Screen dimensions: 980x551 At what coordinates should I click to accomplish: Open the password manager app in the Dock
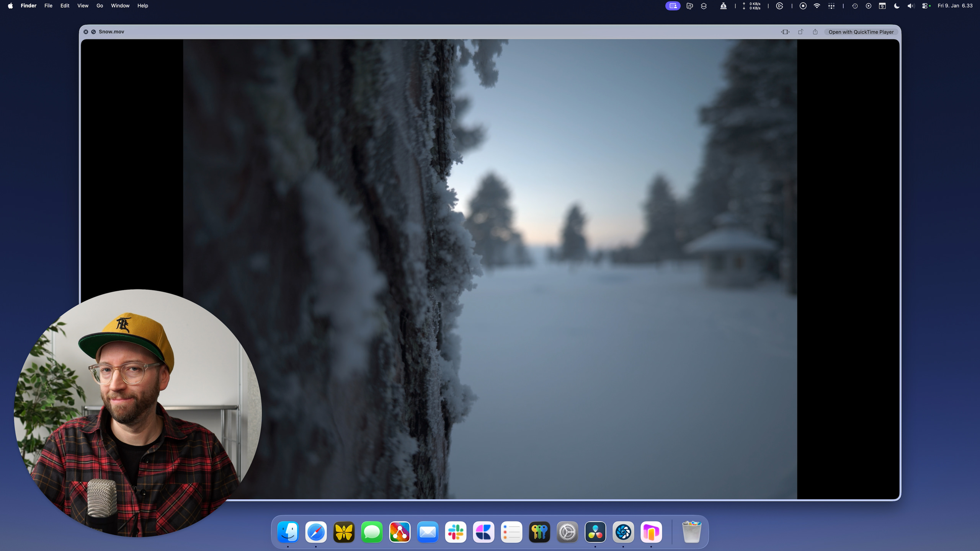point(540,531)
